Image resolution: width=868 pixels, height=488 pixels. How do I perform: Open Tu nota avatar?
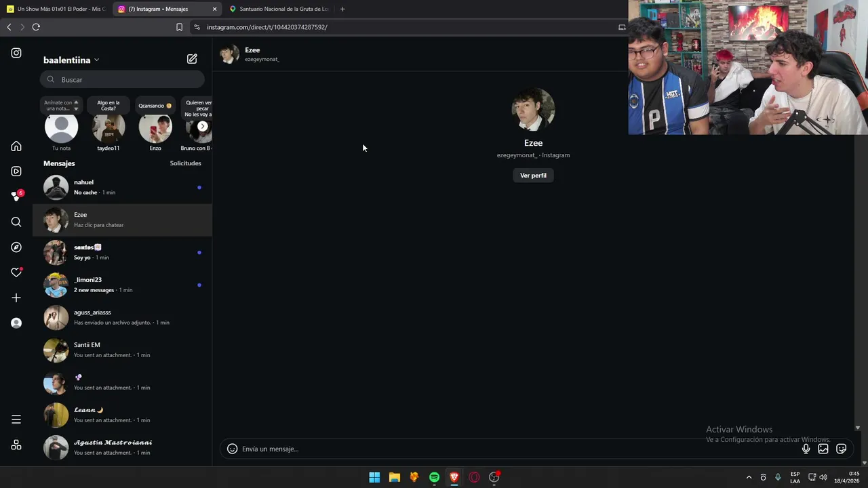click(61, 127)
